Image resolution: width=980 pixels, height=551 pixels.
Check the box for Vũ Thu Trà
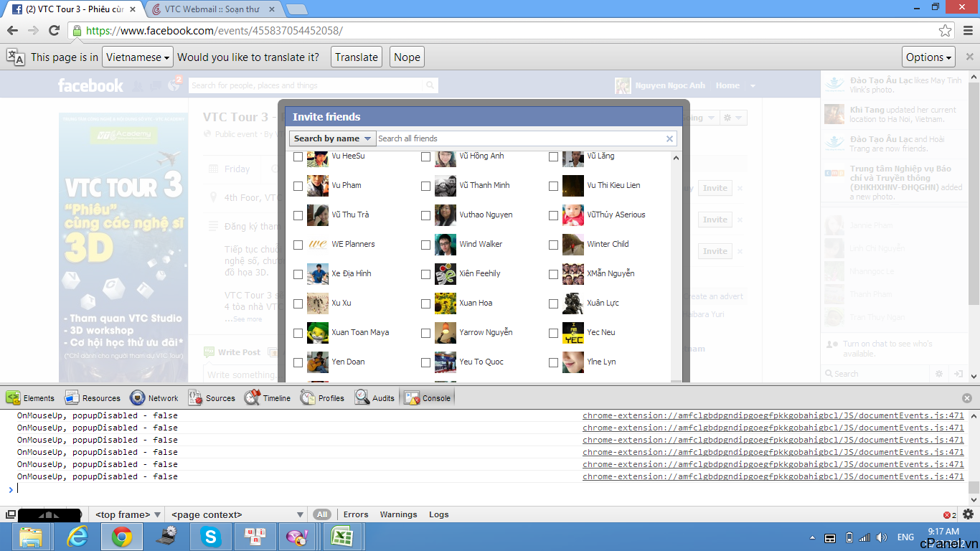pyautogui.click(x=298, y=215)
